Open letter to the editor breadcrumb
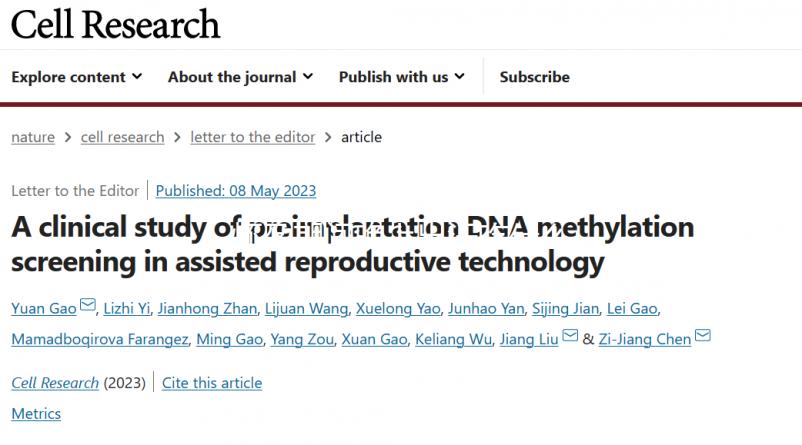Viewport: 802px width, 445px height. 252,137
